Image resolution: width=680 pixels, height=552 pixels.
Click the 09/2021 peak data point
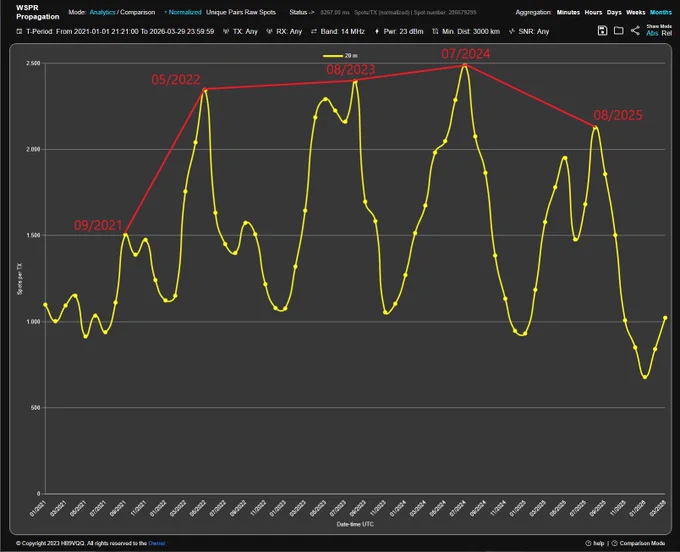coord(125,235)
